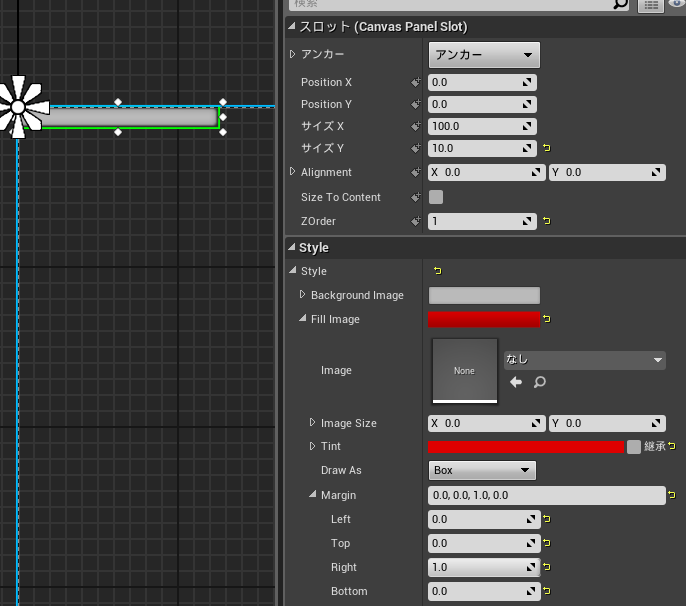686x606 pixels.
Task: Click the ZOrder value field
Action: click(482, 221)
